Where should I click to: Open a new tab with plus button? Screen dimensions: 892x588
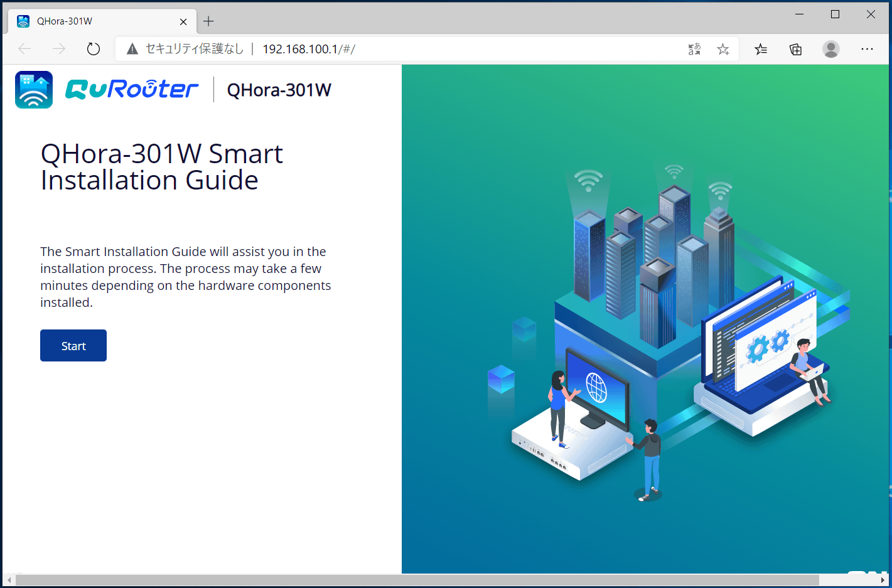(x=208, y=21)
